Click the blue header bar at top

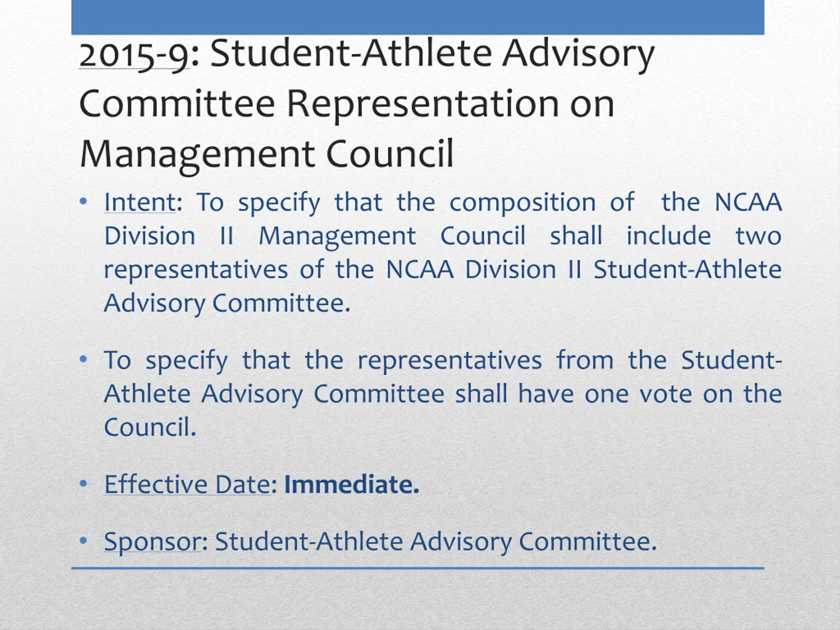tap(418, 17)
